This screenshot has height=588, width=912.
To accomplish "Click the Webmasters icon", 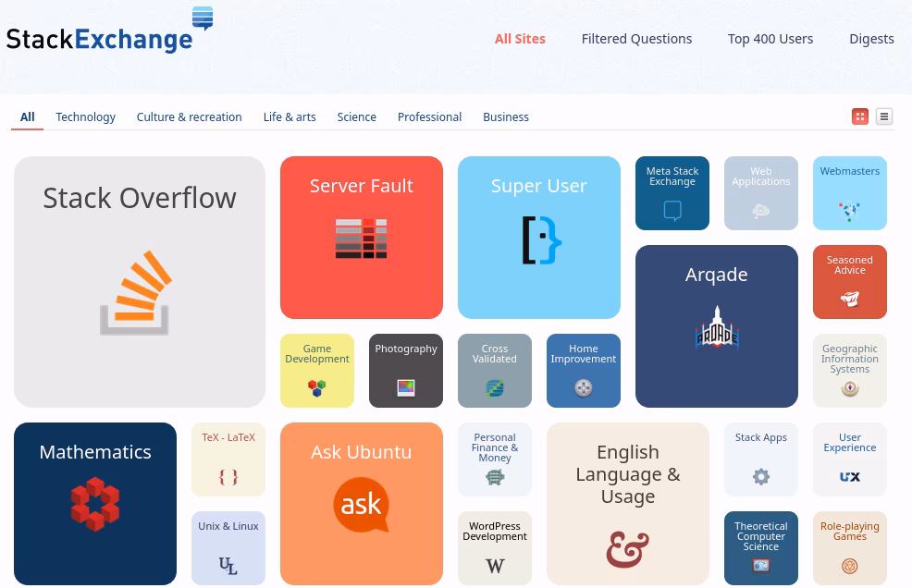I will [x=850, y=211].
